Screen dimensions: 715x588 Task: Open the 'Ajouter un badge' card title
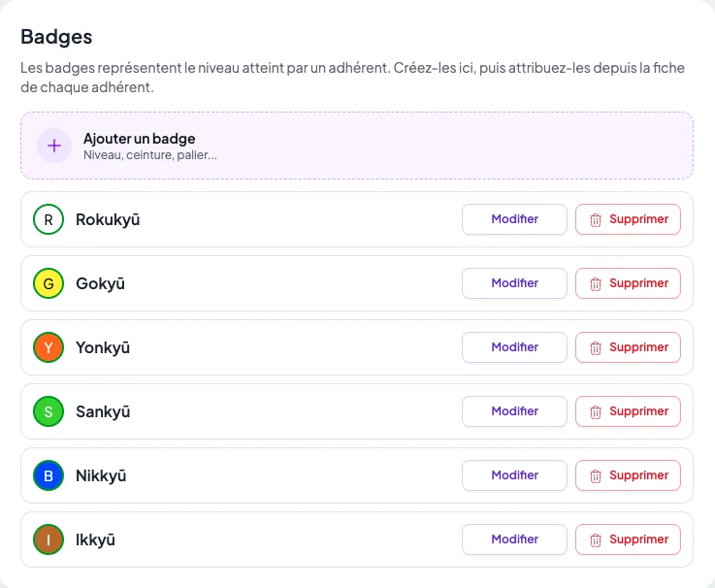139,138
